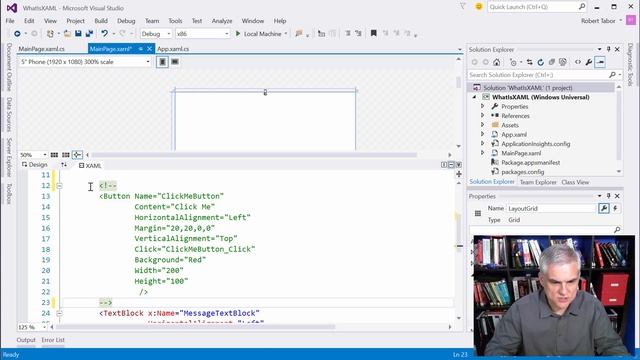Click the Home icon in Solution Explorer

click(x=496, y=62)
